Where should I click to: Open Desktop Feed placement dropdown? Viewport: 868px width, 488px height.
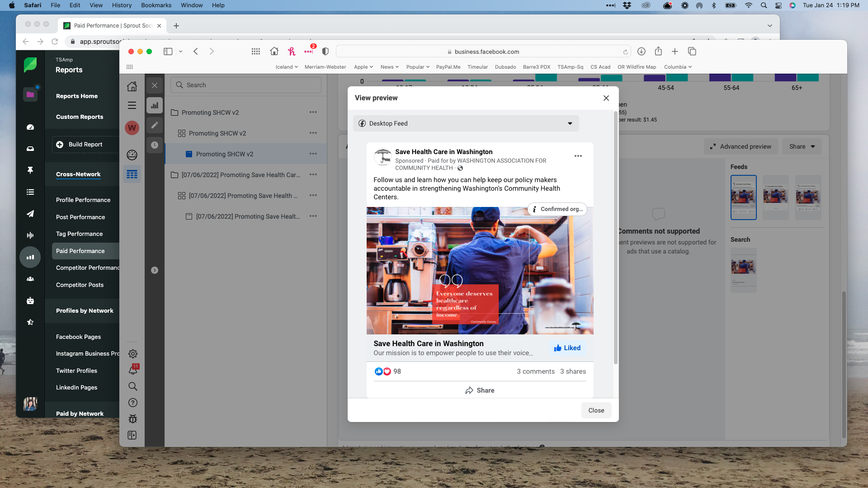tap(466, 123)
